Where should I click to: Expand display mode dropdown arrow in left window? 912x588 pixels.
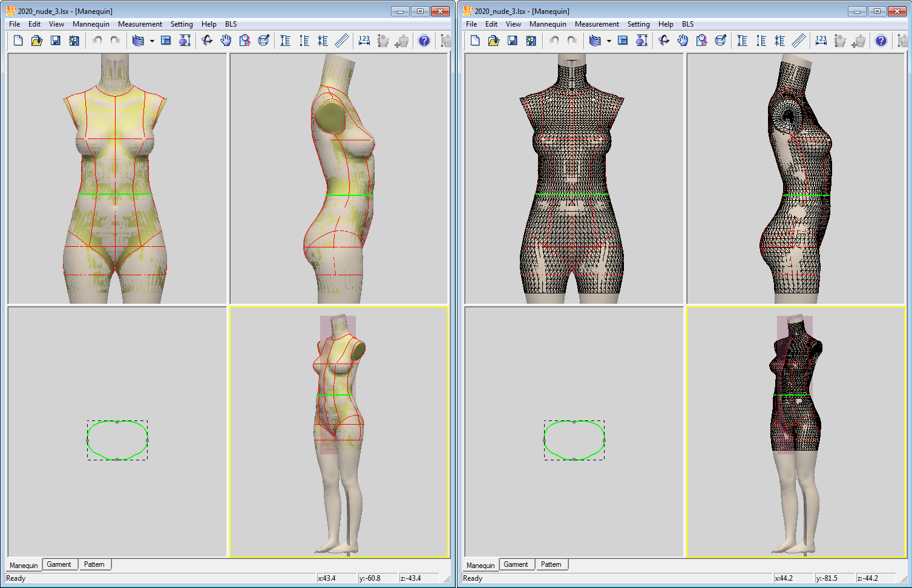click(x=152, y=41)
